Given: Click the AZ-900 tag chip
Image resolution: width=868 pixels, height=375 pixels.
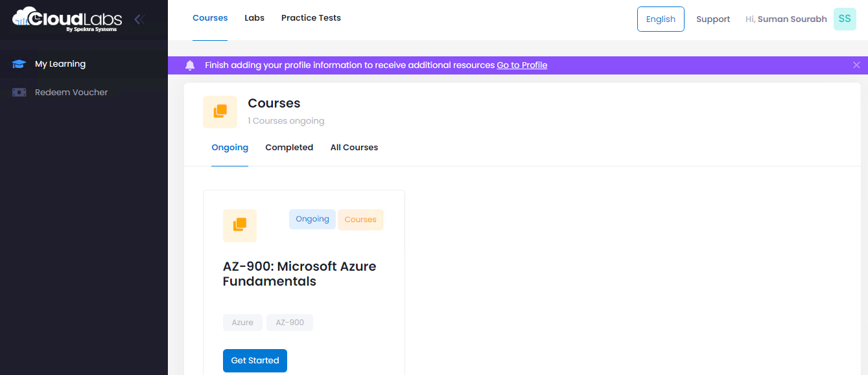Looking at the screenshot, I should pyautogui.click(x=290, y=323).
